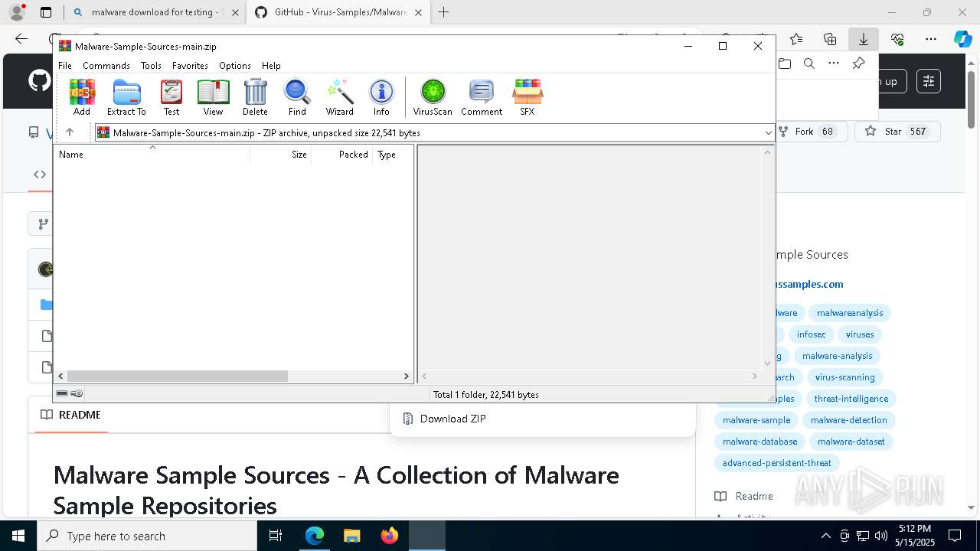Image resolution: width=980 pixels, height=551 pixels.
Task: Open the infosec topic tag
Action: coord(811,334)
